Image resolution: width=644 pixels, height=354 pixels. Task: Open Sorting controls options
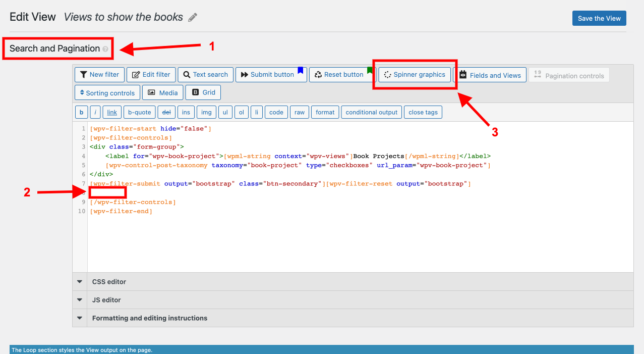click(x=107, y=93)
